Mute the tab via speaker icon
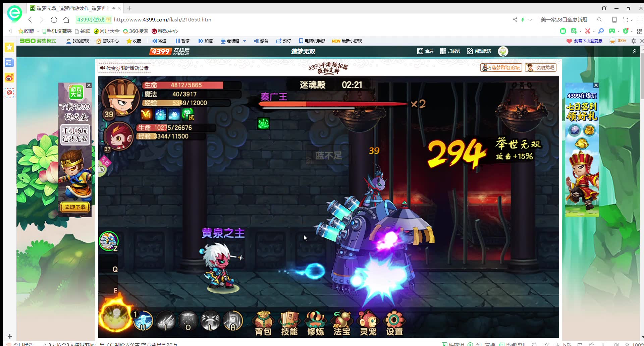The height and width of the screenshot is (346, 644). [x=114, y=8]
